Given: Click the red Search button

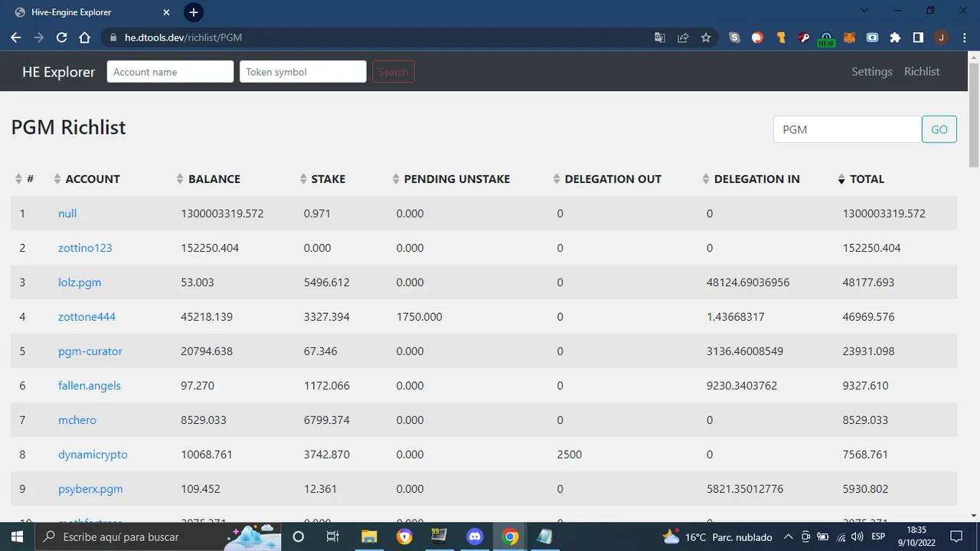Looking at the screenshot, I should pos(394,72).
